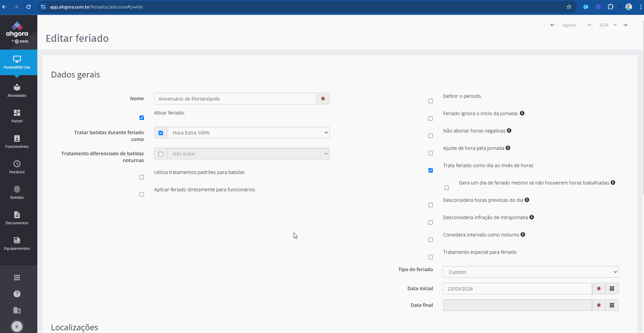The height and width of the screenshot is (333, 644).
Task: Click the ahgora logo in sidebar
Action: click(17, 32)
